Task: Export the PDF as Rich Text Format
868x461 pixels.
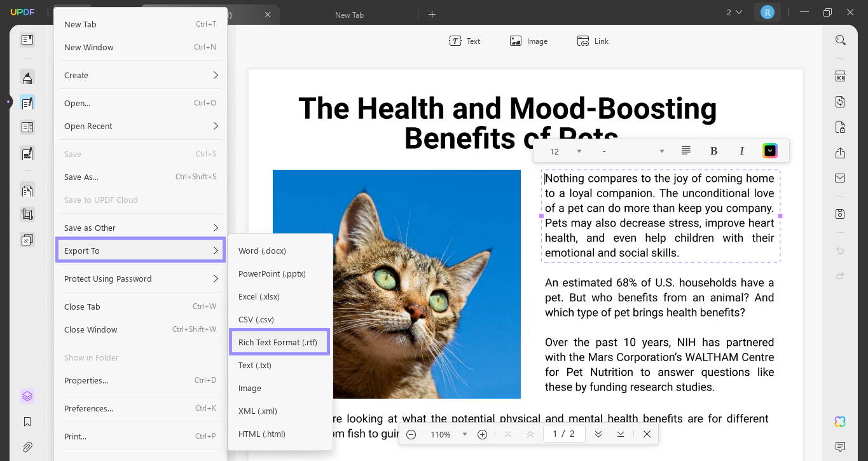Action: tap(279, 342)
